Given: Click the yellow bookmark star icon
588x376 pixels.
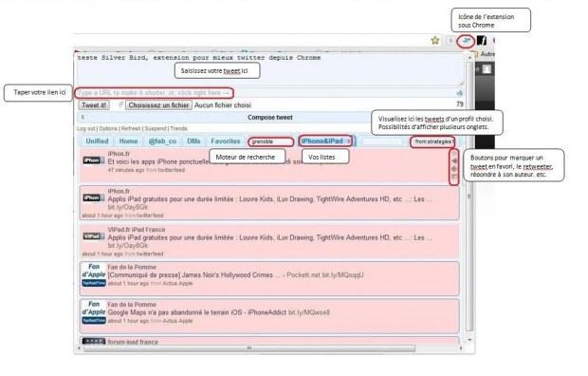Looking at the screenshot, I should point(435,40).
